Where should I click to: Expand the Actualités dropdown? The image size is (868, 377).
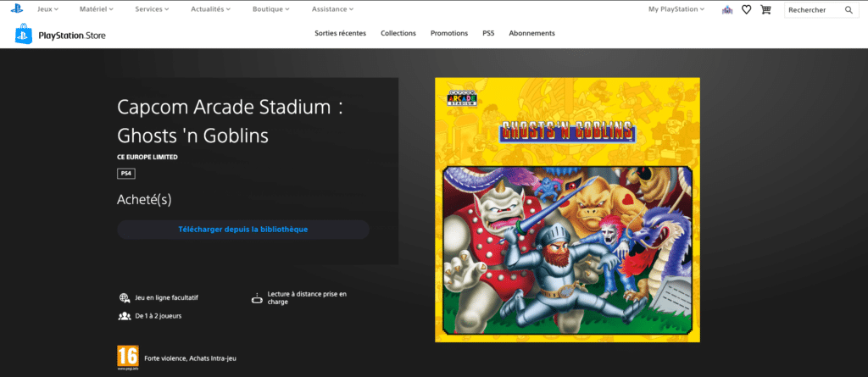[x=211, y=9]
